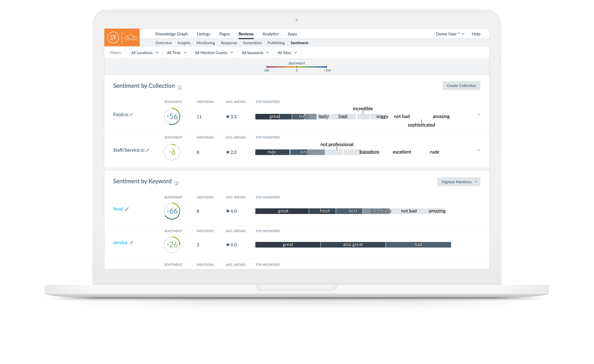Open info icon beside Sentiment by Keyword
Image resolution: width=594 pixels, height=364 pixels.
[176, 183]
